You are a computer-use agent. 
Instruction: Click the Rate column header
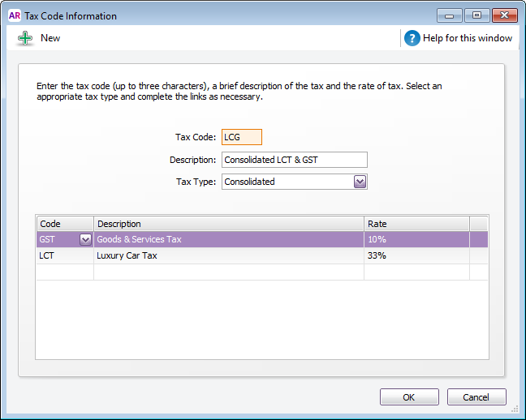pyautogui.click(x=416, y=224)
